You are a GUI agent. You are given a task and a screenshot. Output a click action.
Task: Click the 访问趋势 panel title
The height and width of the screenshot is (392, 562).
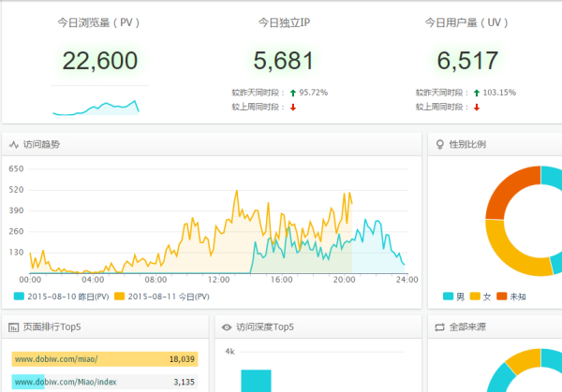point(41,145)
